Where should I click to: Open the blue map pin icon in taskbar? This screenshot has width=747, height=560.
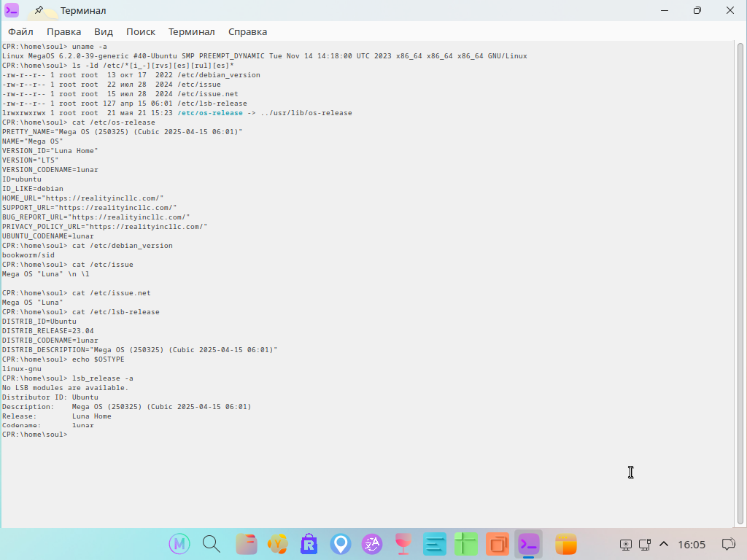click(341, 544)
